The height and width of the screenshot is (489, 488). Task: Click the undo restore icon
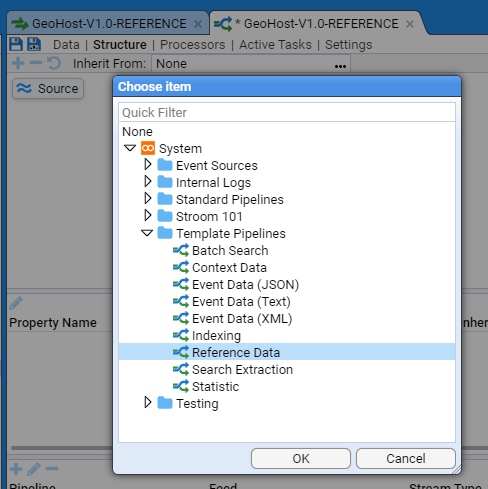pos(54,63)
